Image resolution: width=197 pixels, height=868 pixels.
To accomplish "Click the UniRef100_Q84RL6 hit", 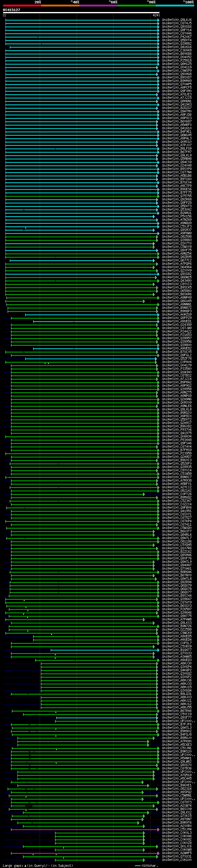I will click(177, 535).
